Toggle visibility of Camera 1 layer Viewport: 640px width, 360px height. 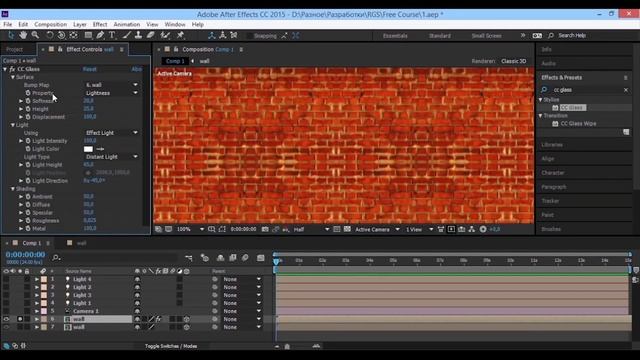(x=6, y=311)
